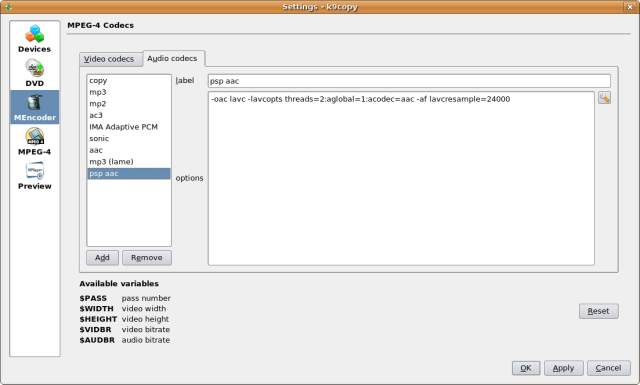Click the options helper icon beside text box
Viewport: 640px width, 385px height.
point(604,98)
